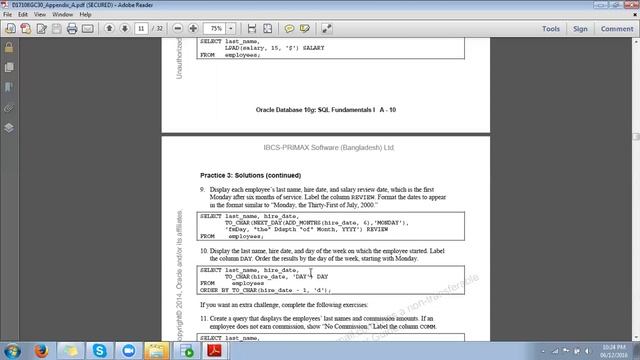Open the Comment pane
The image size is (640, 360).
(617, 29)
